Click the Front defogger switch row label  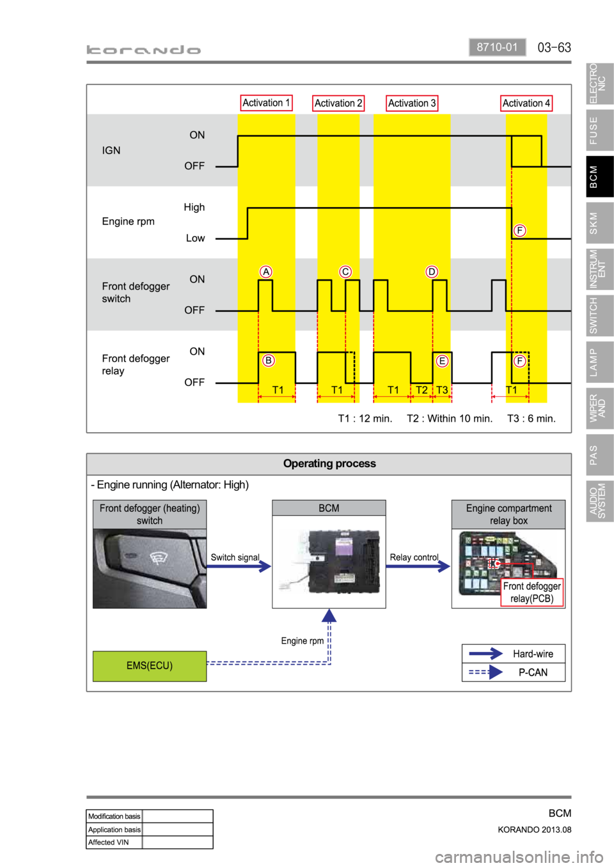coord(136,292)
